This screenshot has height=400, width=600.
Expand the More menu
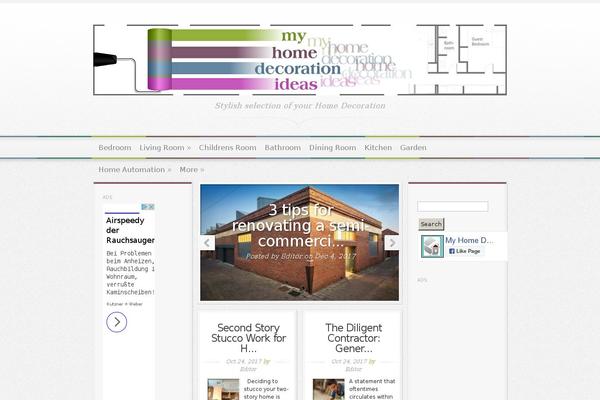(192, 170)
